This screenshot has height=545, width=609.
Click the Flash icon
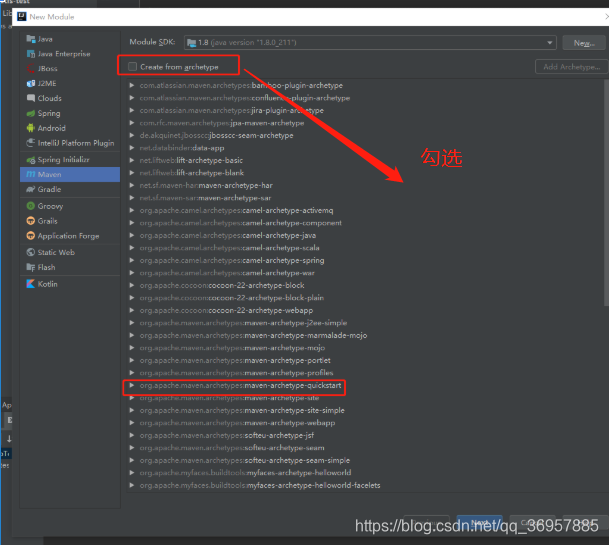click(x=31, y=267)
